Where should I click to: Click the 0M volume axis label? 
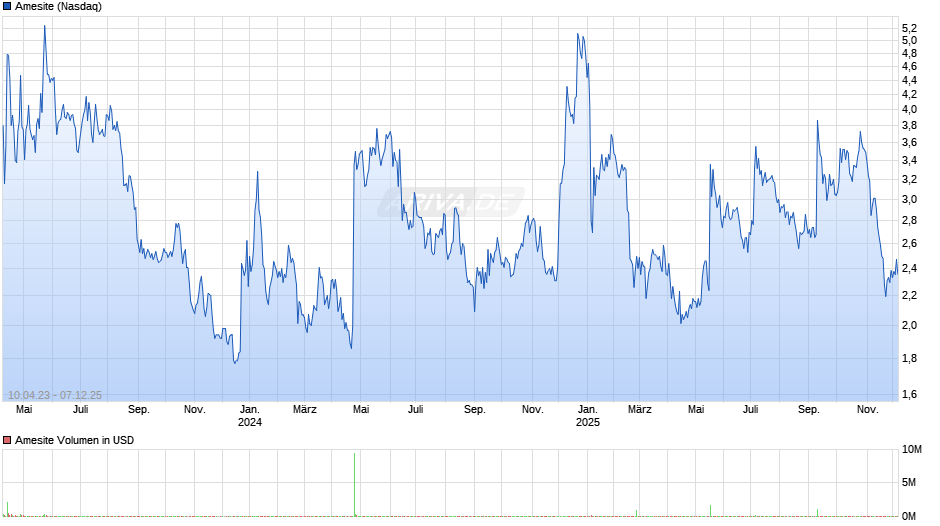(909, 516)
